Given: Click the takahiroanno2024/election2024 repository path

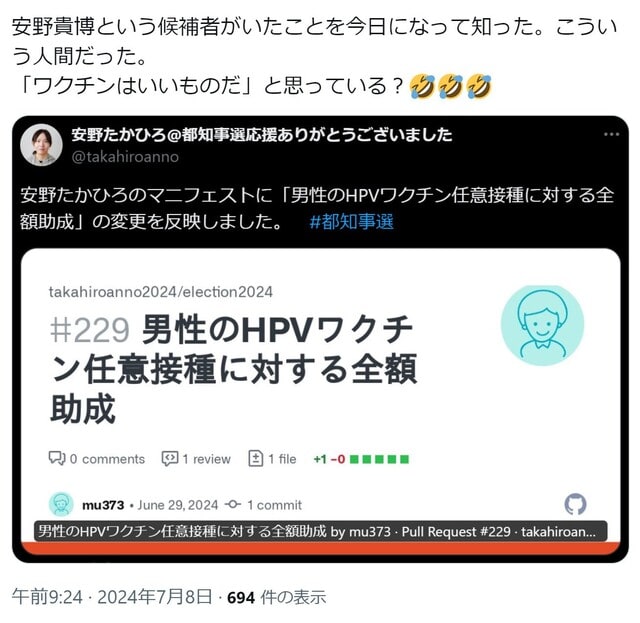Looking at the screenshot, I should 160,292.
